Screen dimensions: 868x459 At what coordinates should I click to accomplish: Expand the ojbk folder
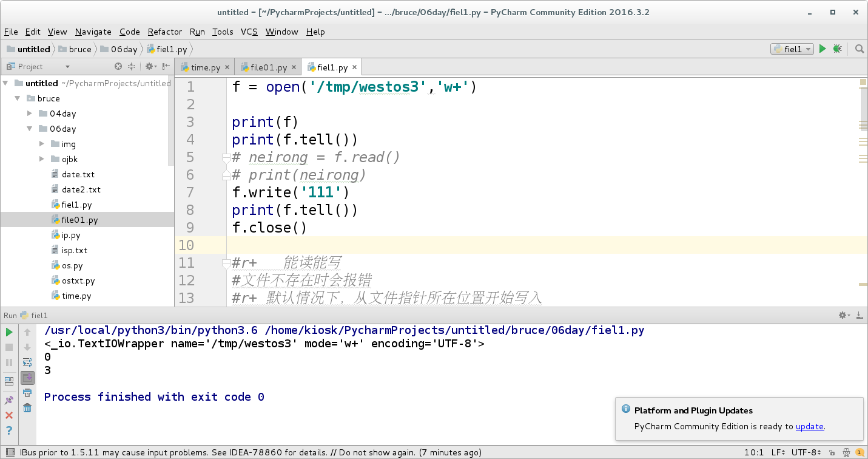tap(41, 159)
